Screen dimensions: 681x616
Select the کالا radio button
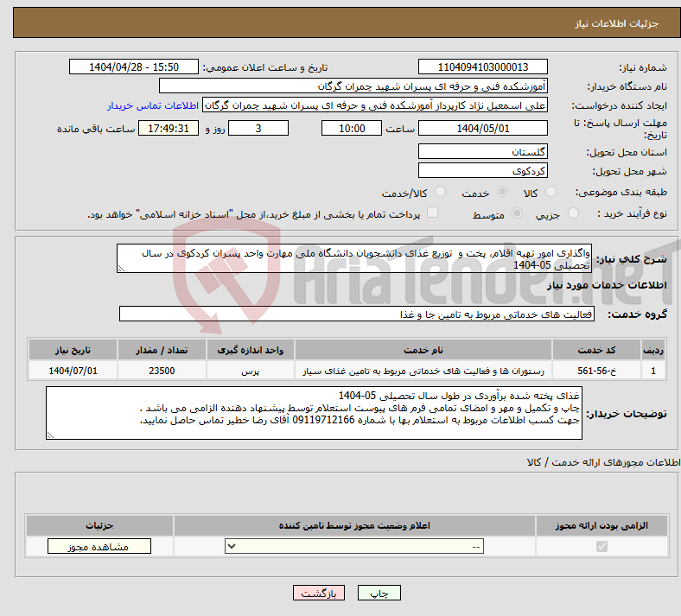[551, 192]
